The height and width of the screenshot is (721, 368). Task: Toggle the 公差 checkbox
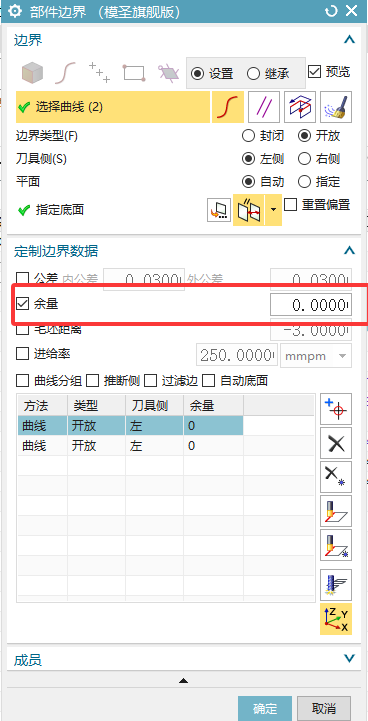point(23,279)
